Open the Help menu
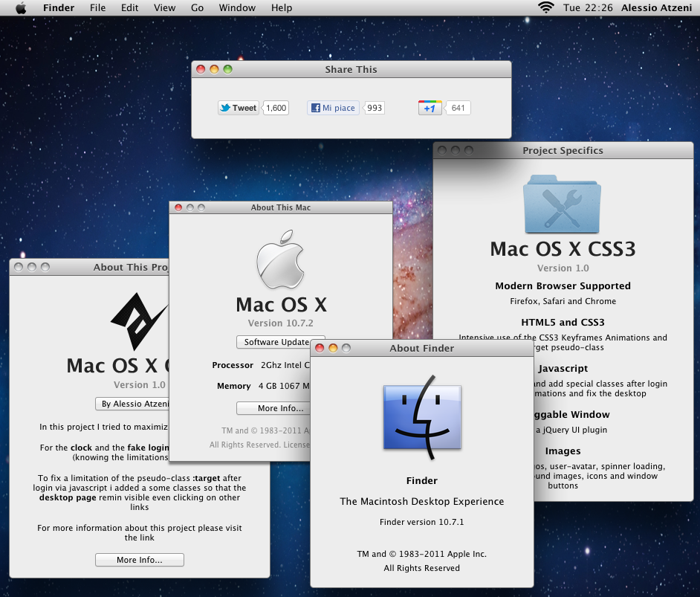700x597 pixels. pos(281,7)
